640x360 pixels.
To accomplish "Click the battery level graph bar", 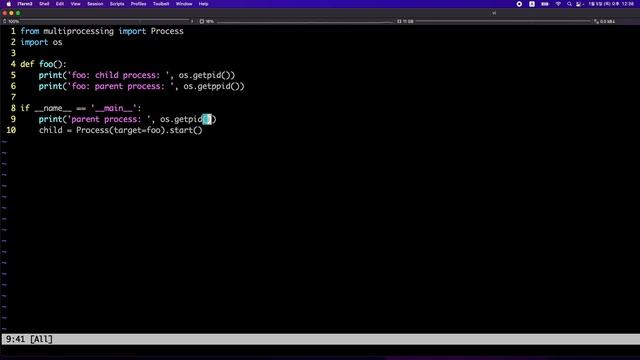I will [x=106, y=21].
